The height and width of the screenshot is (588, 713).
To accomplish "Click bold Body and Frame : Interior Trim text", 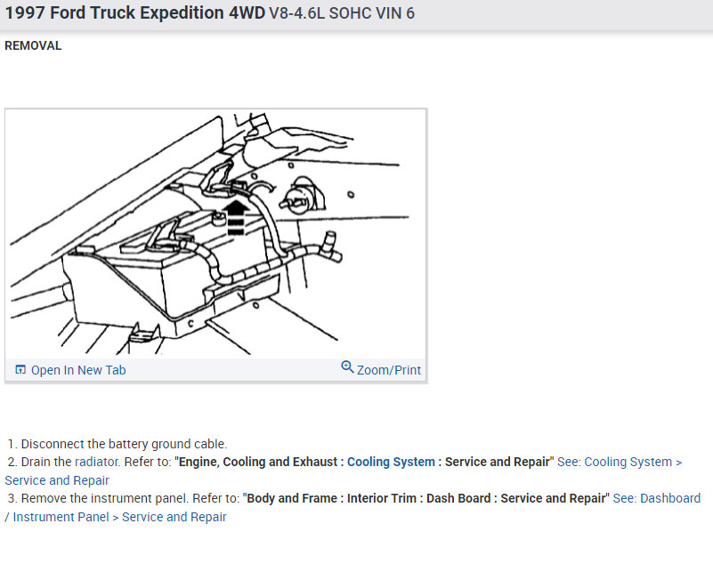I will (331, 498).
